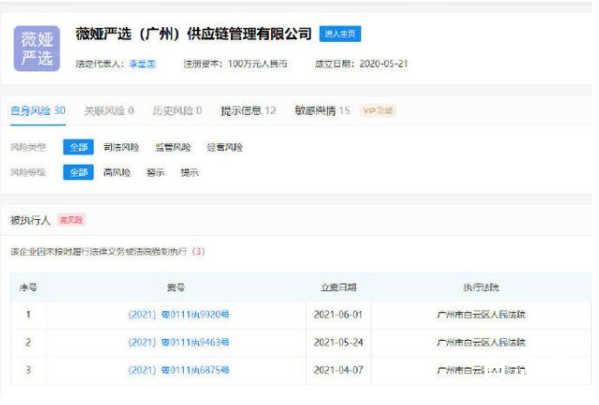Screen dimensions: 599x405
Task: Click court name in row 2
Action: tap(481, 342)
